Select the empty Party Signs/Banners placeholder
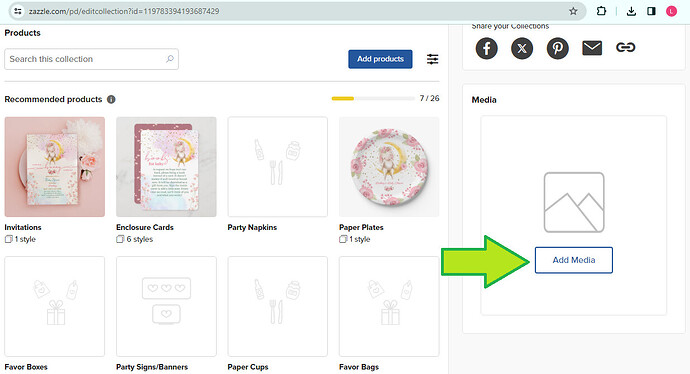 click(166, 306)
